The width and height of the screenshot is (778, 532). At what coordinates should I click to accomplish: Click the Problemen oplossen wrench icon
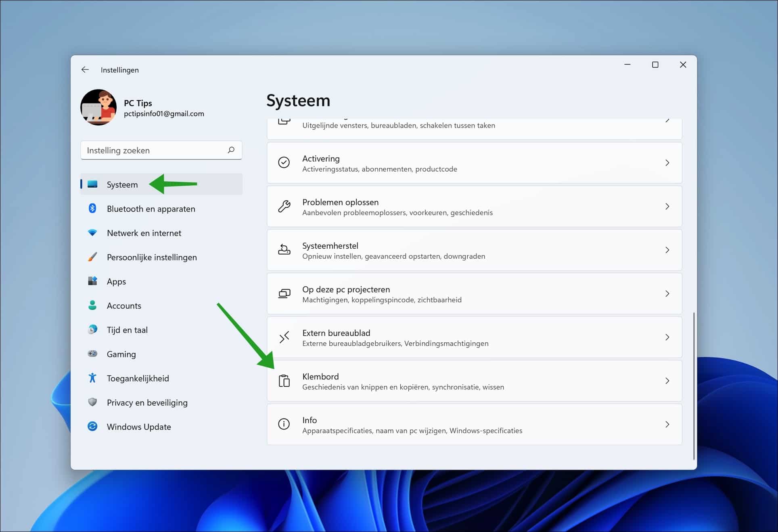284,206
